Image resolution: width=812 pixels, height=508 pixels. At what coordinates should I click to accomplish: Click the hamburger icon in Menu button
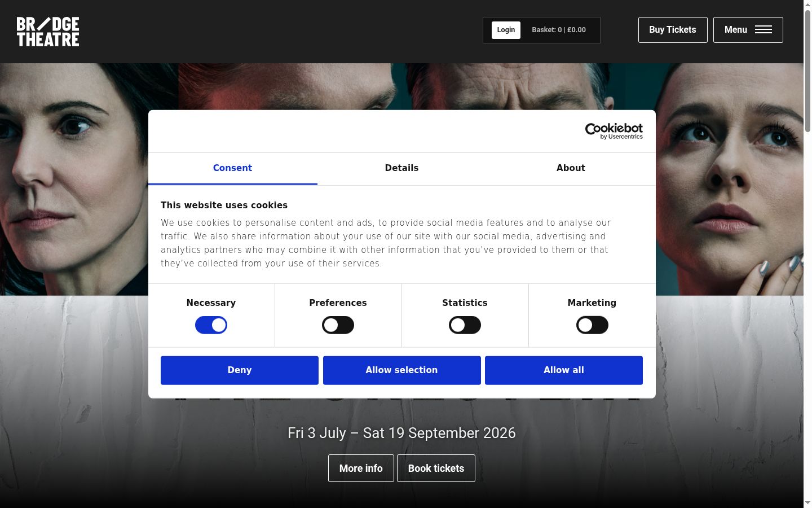(x=763, y=30)
